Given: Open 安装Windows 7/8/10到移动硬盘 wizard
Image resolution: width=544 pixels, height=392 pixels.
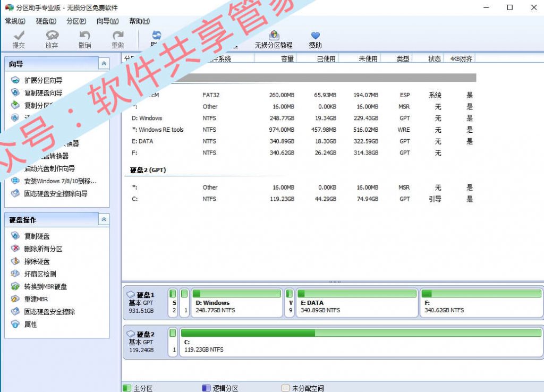Looking at the screenshot, I should click(61, 181).
